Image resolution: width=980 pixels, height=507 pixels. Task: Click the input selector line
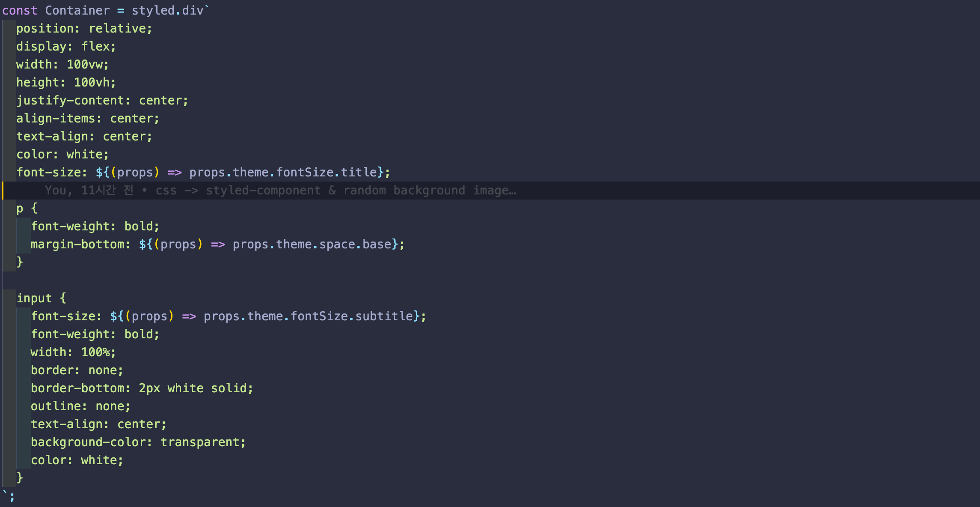[41, 298]
